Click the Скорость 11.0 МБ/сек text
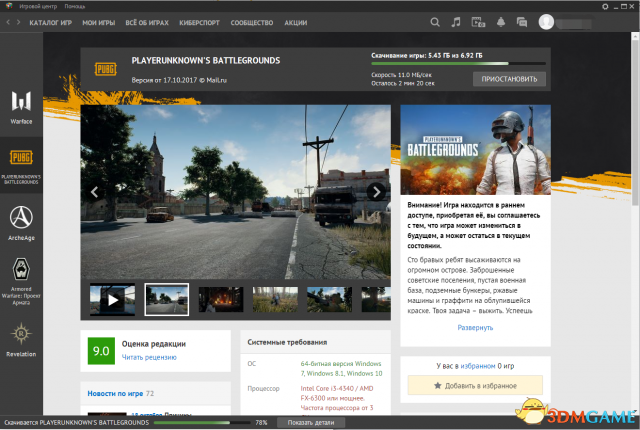Viewport: 640px width, 430px height. [x=401, y=75]
